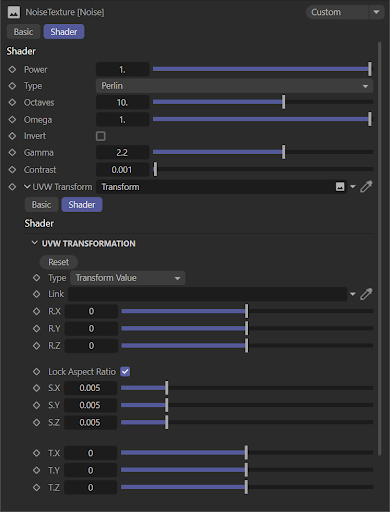Click the empty Link input field
This screenshot has height=512, width=390.
(x=207, y=294)
